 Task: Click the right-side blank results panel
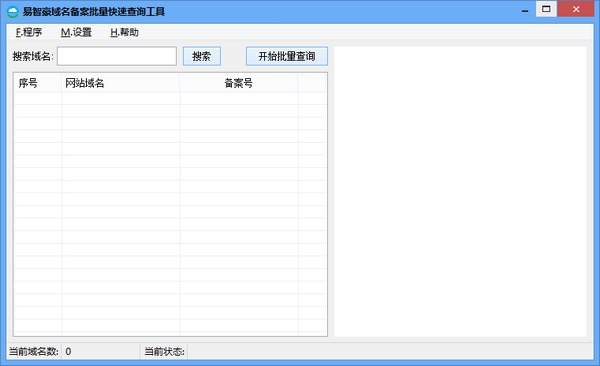pos(460,192)
